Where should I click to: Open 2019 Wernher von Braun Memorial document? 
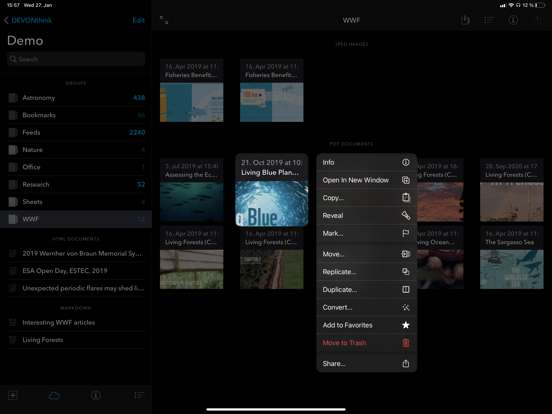coord(76,253)
